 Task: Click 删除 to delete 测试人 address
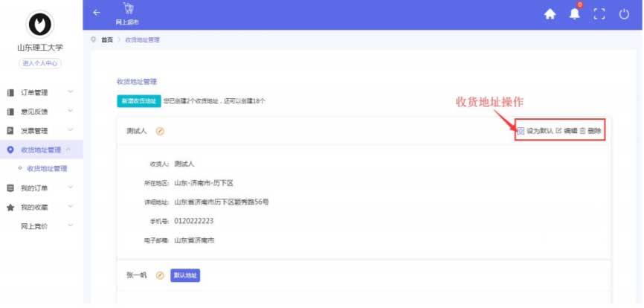590,131
